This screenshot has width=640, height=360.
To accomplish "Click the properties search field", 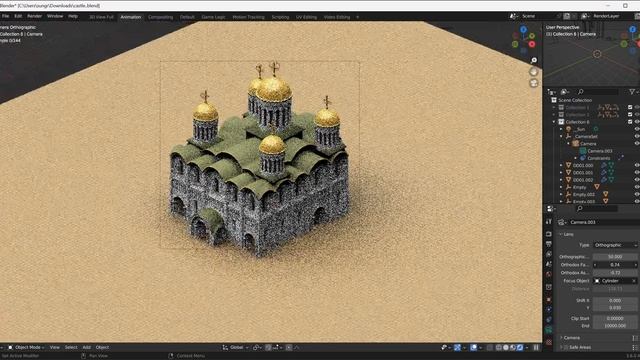I will click(x=598, y=209).
